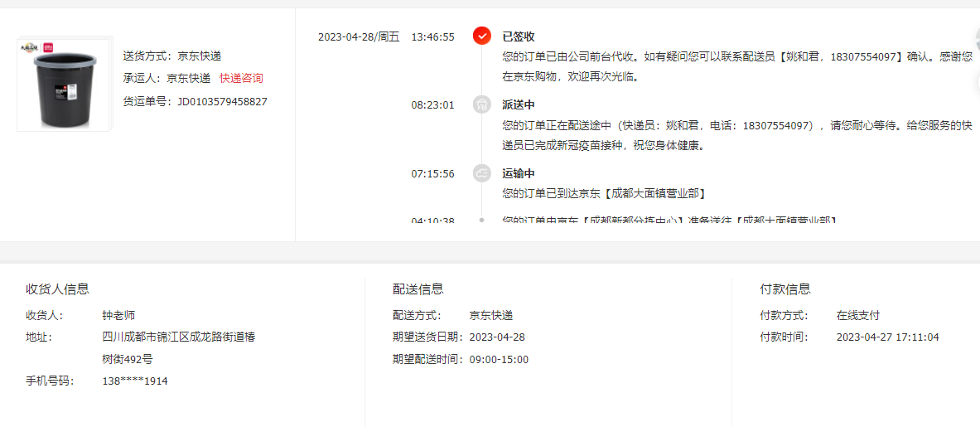980x427 pixels.
Task: Click the 快递咨询 link
Action: [241, 79]
